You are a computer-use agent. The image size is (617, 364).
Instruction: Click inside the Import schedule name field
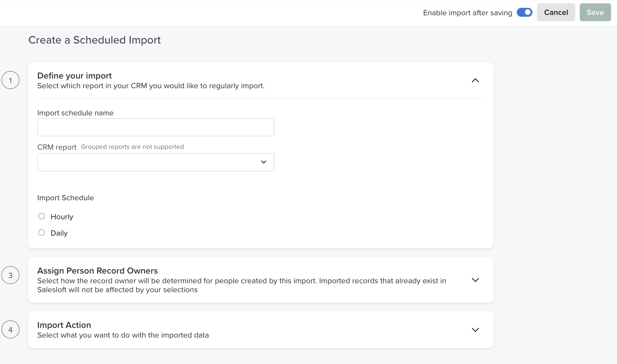(155, 127)
